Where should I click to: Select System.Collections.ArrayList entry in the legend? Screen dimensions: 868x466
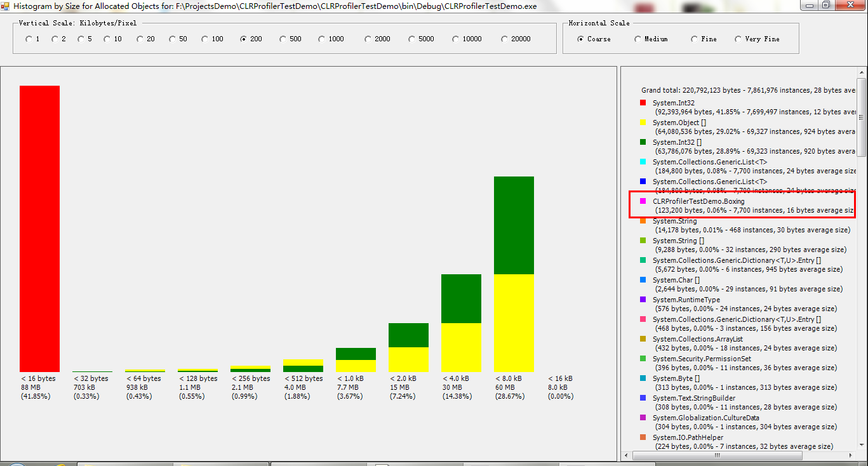pyautogui.click(x=697, y=339)
